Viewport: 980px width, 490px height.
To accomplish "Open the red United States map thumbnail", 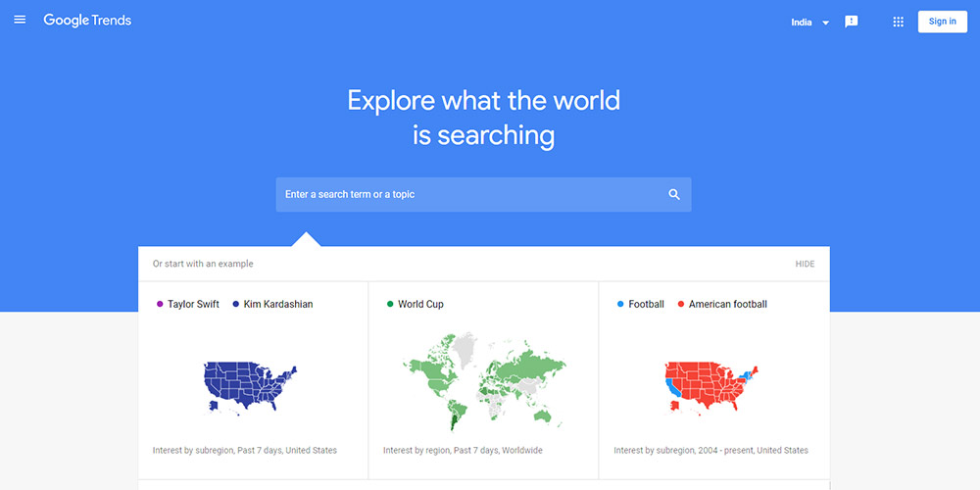I will 711,387.
